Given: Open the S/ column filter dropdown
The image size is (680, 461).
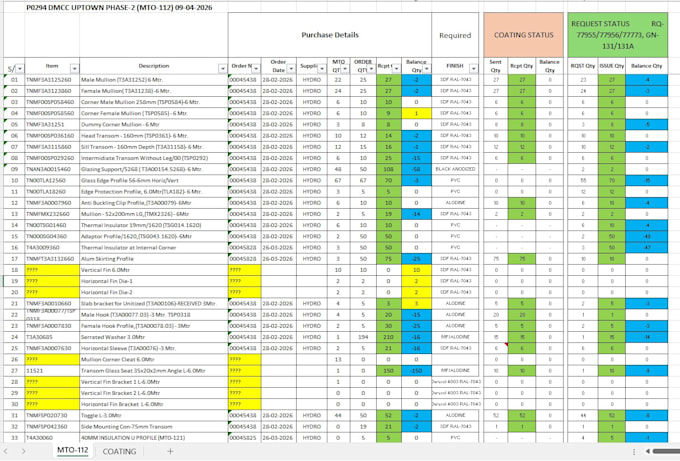Looking at the screenshot, I should [x=20, y=69].
